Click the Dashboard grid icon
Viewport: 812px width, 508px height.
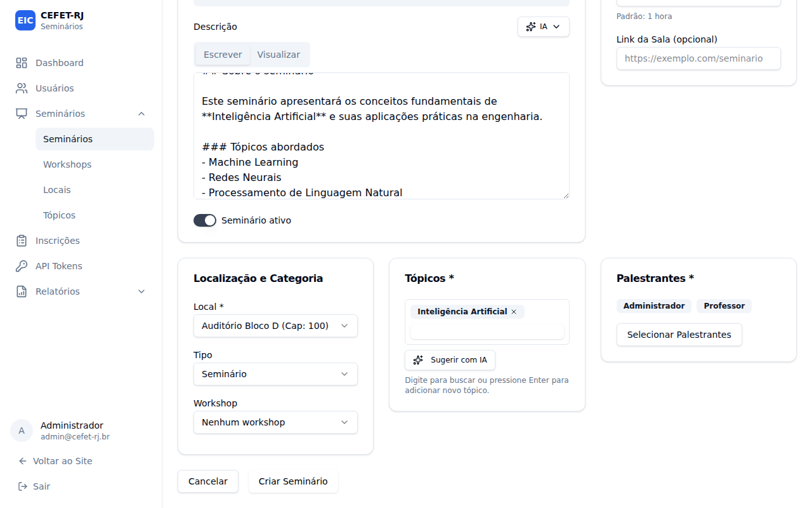coord(22,63)
